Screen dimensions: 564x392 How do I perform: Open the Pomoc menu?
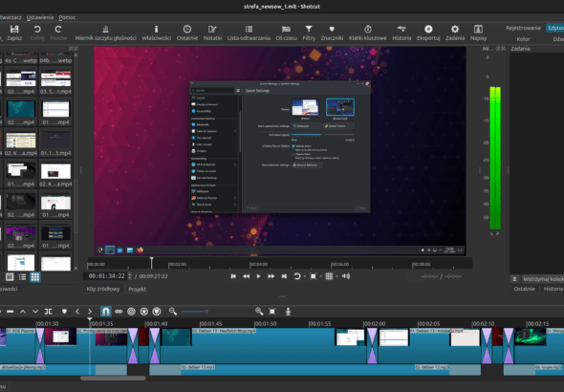click(x=67, y=17)
